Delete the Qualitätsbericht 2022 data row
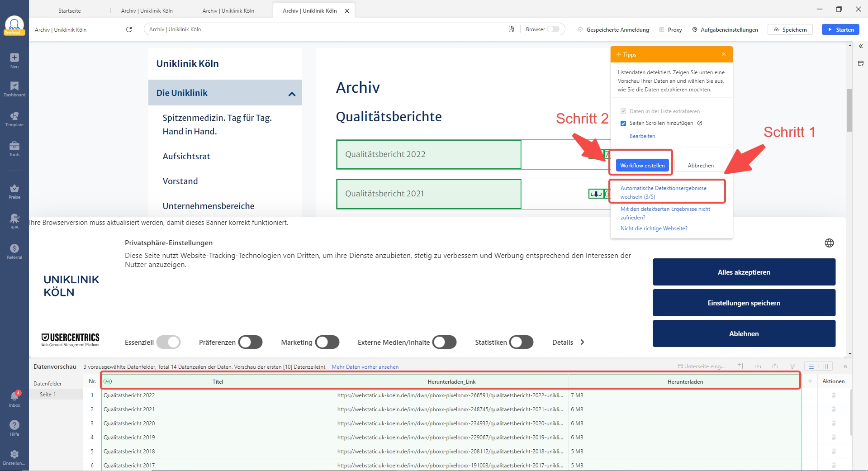868x471 pixels. tap(834, 395)
